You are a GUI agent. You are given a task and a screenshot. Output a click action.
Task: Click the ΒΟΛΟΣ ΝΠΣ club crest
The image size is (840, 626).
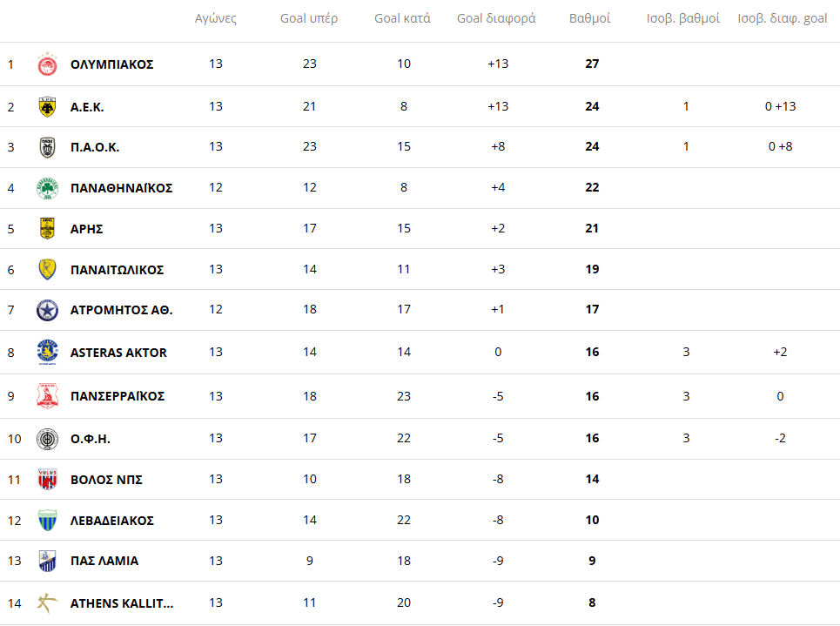point(47,480)
